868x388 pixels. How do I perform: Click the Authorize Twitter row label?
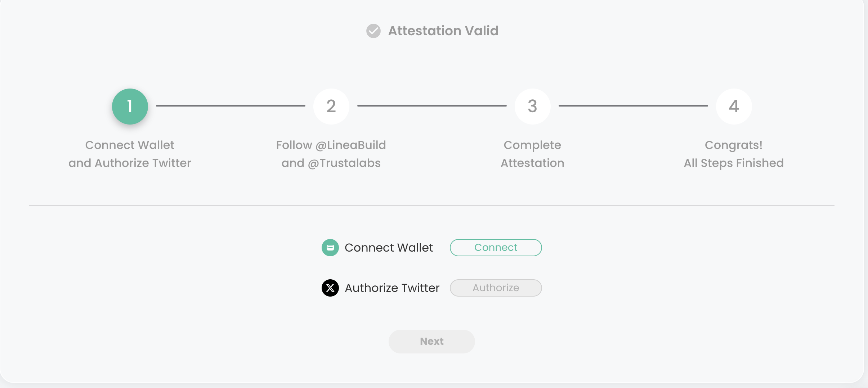tap(392, 288)
